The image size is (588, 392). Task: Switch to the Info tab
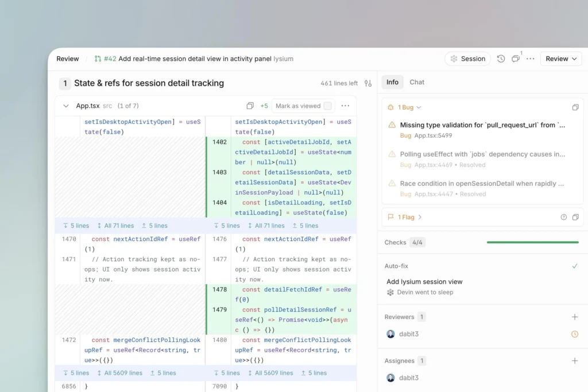pos(392,82)
